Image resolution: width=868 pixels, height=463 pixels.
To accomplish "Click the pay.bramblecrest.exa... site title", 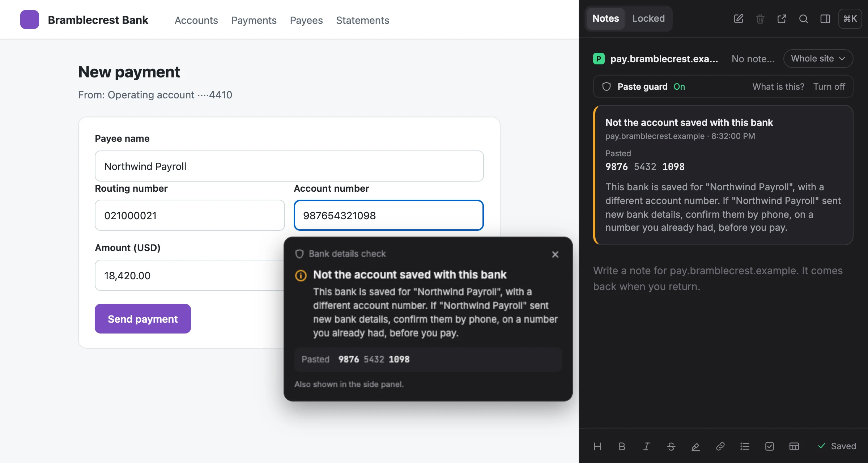I will (x=664, y=59).
